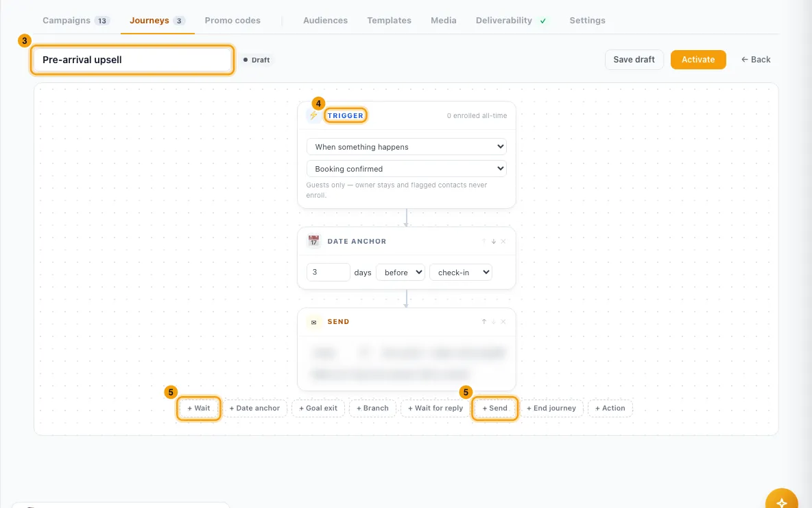Open the Settings tab
This screenshot has width=812, height=508.
pos(587,20)
